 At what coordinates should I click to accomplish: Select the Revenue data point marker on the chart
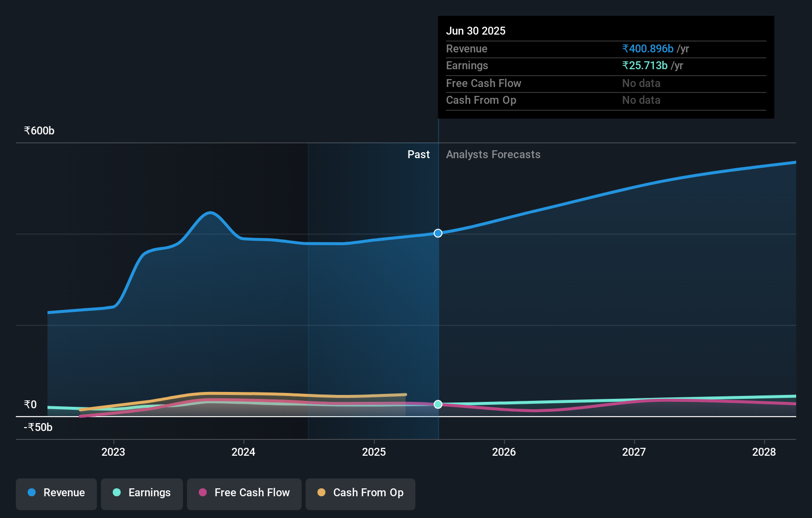[437, 233]
